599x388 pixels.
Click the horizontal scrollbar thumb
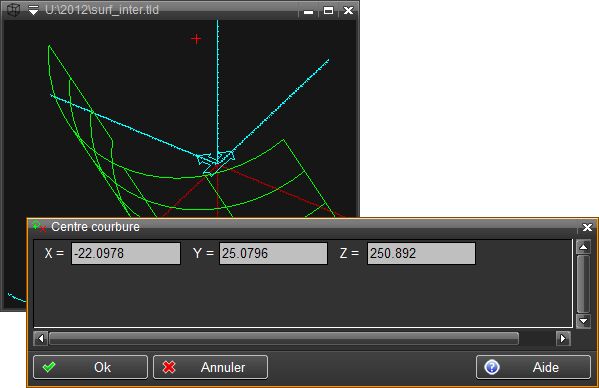coord(284,338)
